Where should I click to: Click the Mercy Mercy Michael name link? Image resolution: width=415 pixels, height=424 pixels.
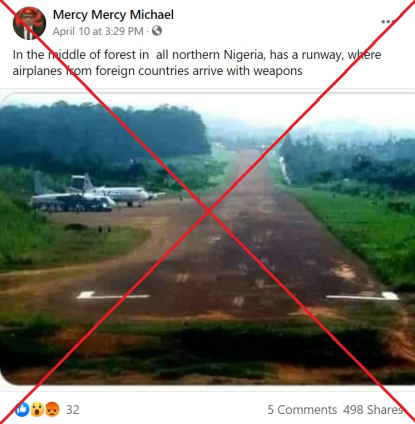coord(113,15)
